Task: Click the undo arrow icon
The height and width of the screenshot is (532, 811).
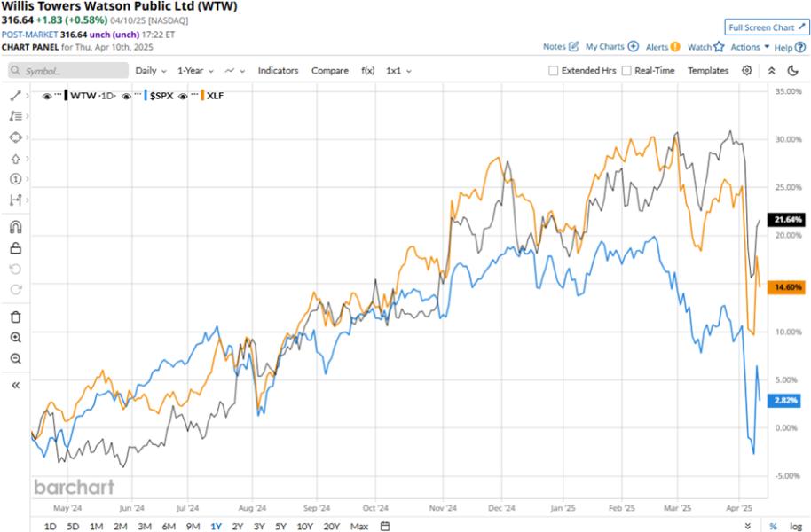Action: point(15,269)
